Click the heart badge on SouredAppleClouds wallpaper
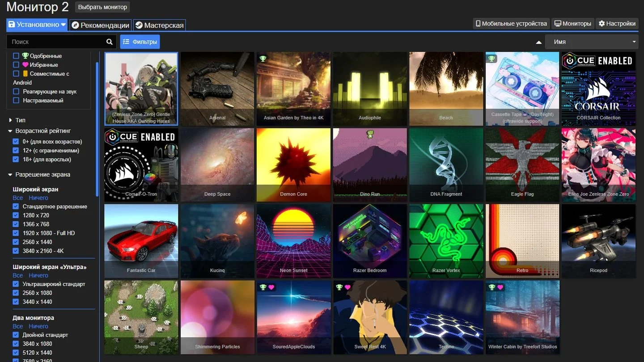The image size is (644, 362). tap(271, 287)
